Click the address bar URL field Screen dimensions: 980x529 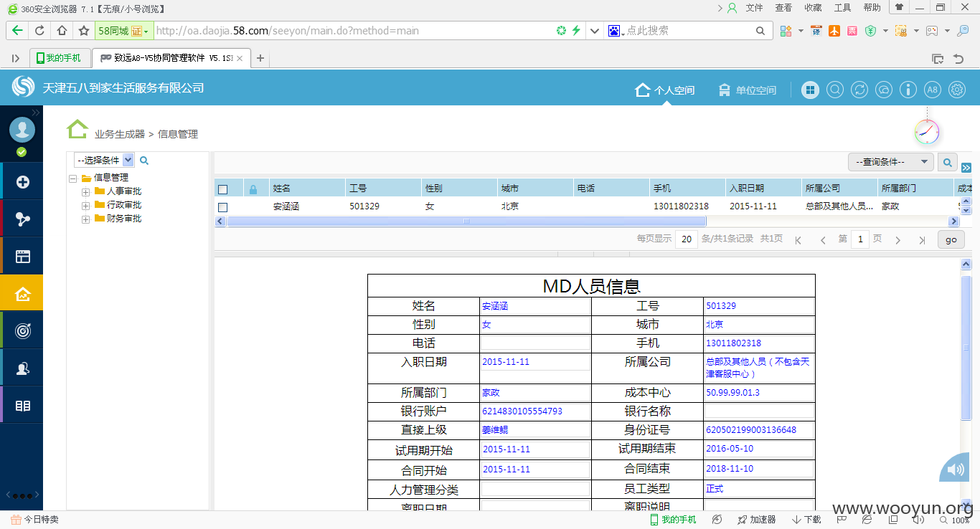352,31
